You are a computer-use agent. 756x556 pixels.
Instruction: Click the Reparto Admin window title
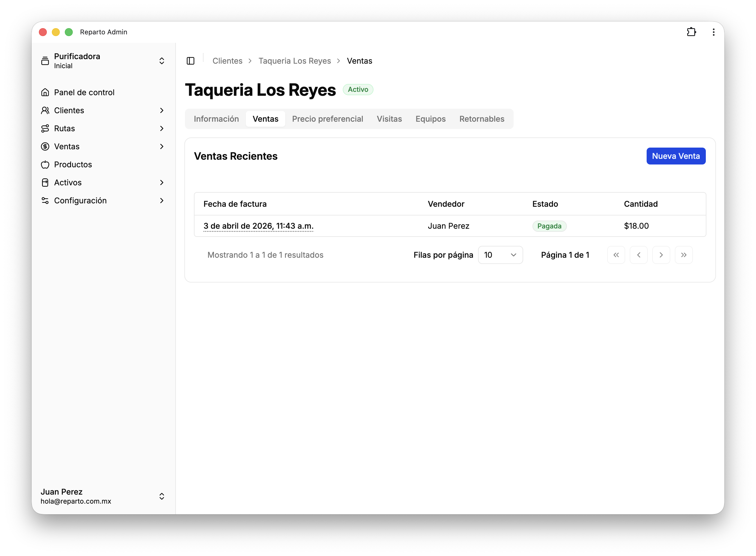103,32
